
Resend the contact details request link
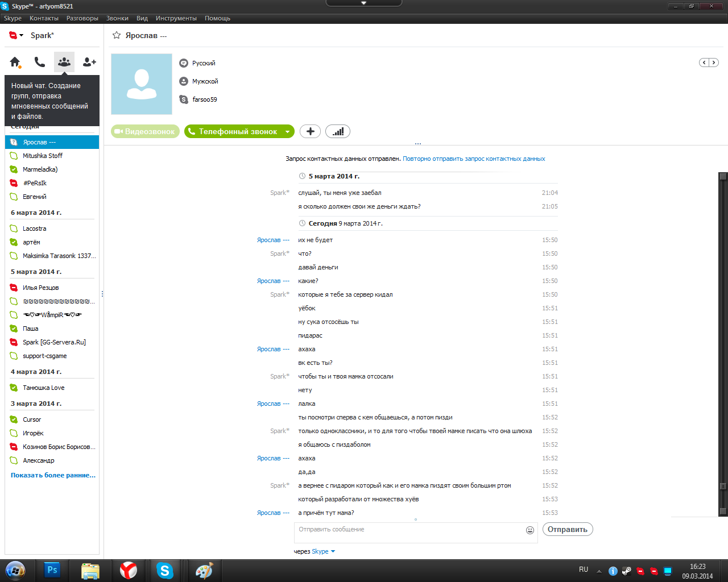click(474, 159)
